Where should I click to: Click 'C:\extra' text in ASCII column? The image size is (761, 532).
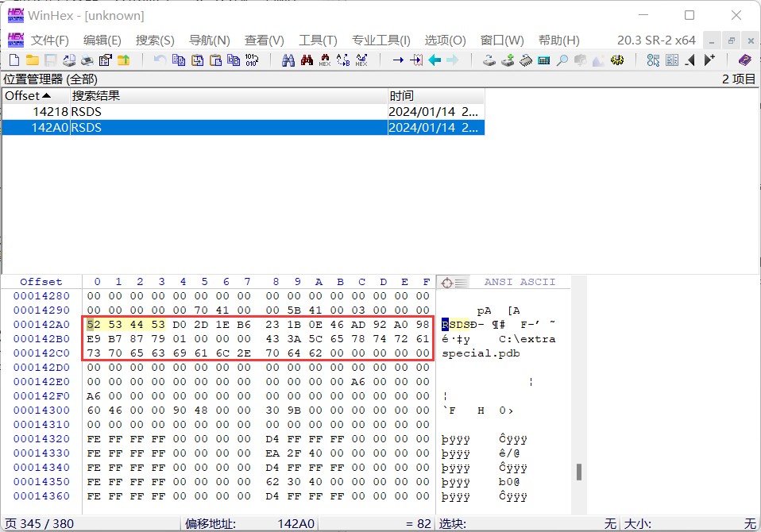[527, 339]
